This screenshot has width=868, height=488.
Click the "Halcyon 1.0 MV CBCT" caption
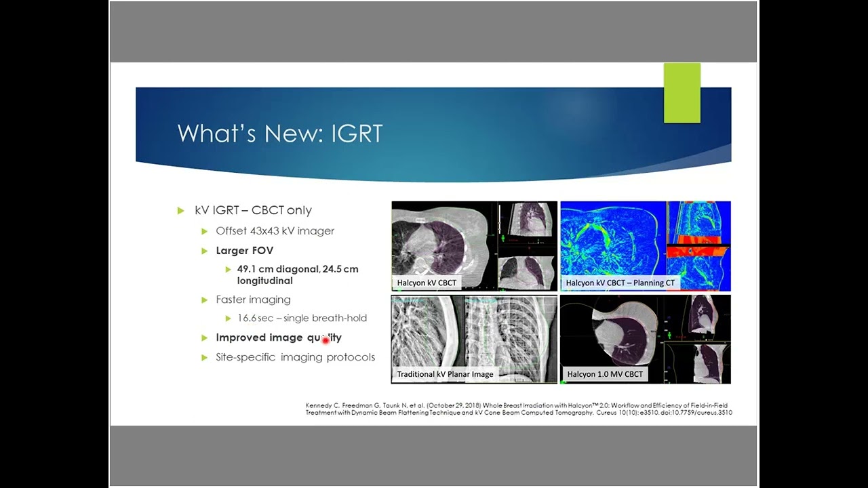pos(604,373)
